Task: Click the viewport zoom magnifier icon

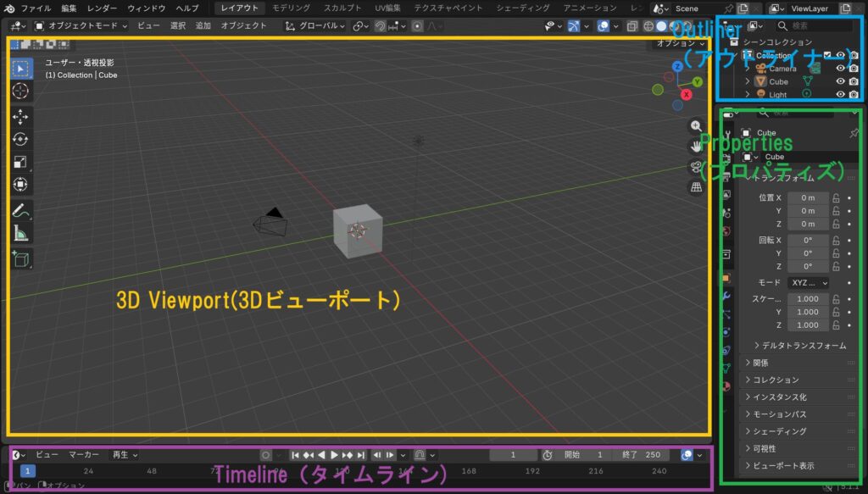Action: pyautogui.click(x=697, y=125)
